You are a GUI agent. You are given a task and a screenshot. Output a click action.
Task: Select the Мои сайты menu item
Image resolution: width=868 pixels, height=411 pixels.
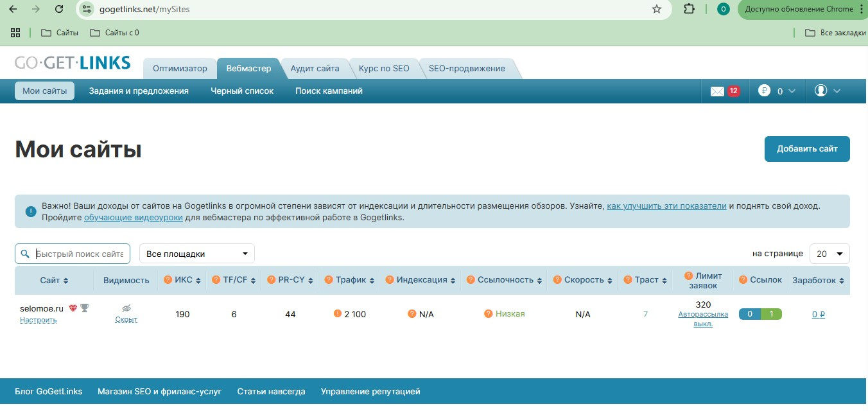(x=45, y=91)
